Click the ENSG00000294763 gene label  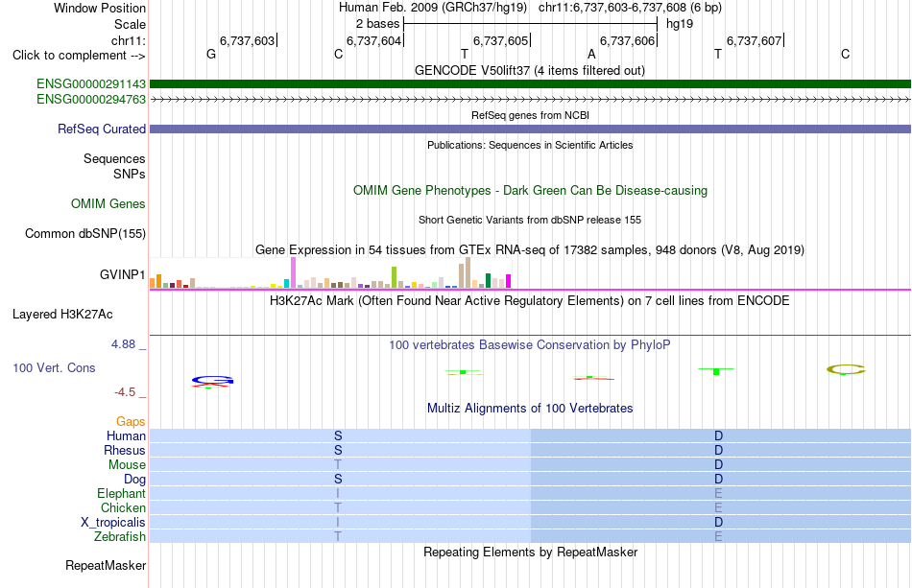91,100
